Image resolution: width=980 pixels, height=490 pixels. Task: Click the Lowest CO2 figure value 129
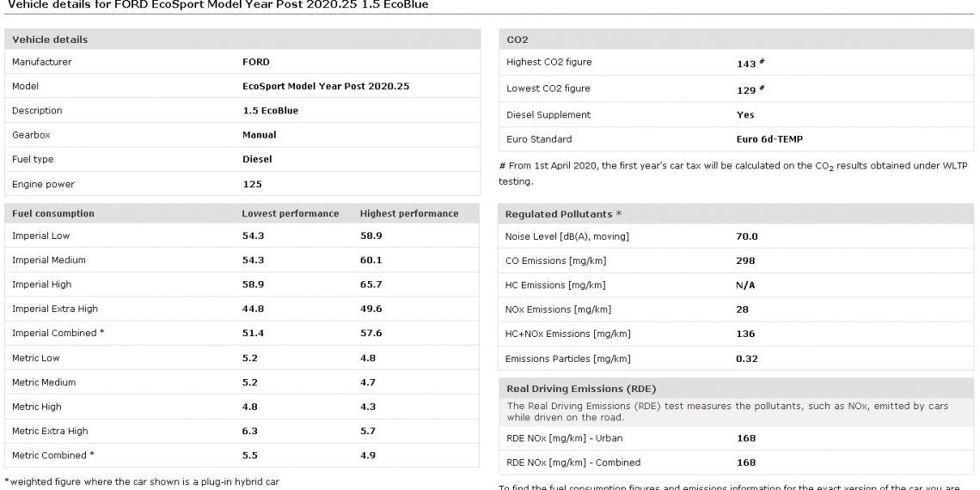746,89
